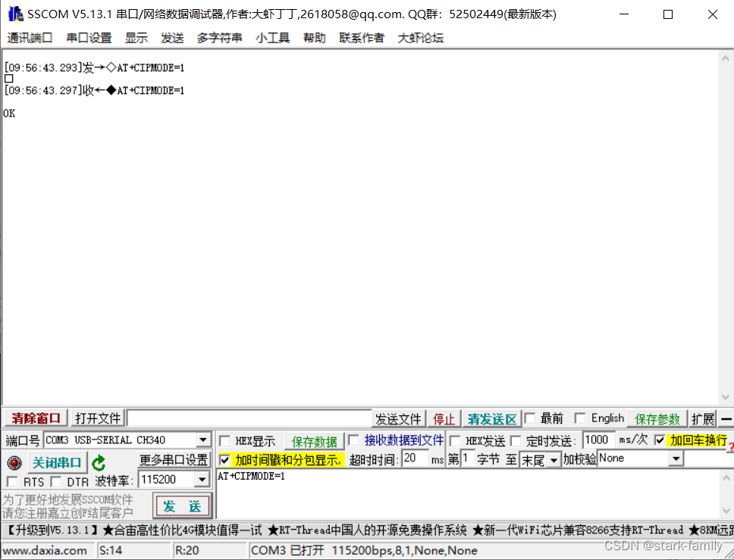Toggle the RTS checkbox
The height and width of the screenshot is (560, 734).
tap(11, 479)
